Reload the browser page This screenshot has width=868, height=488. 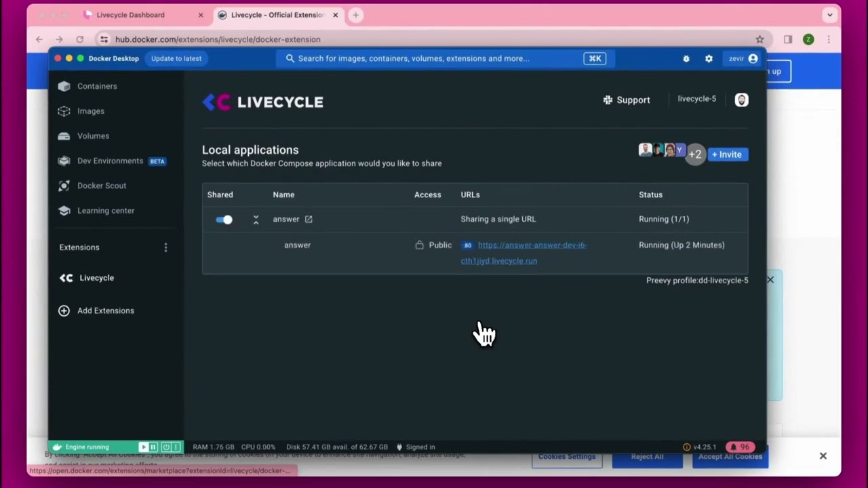pyautogui.click(x=80, y=39)
